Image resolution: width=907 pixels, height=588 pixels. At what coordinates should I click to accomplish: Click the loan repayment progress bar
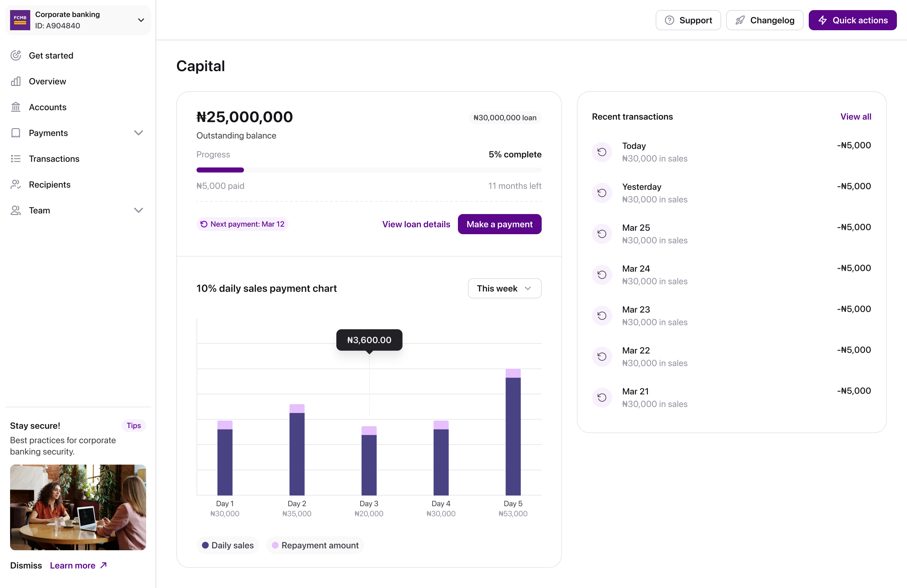pos(369,170)
